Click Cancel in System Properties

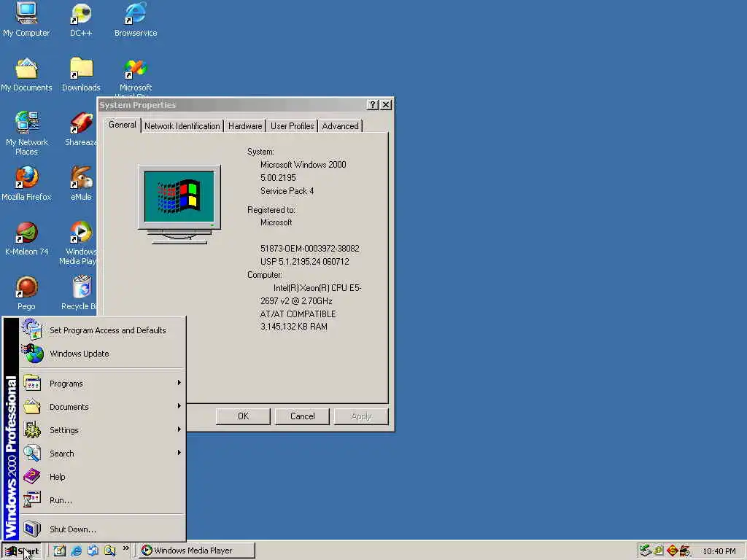tap(303, 416)
